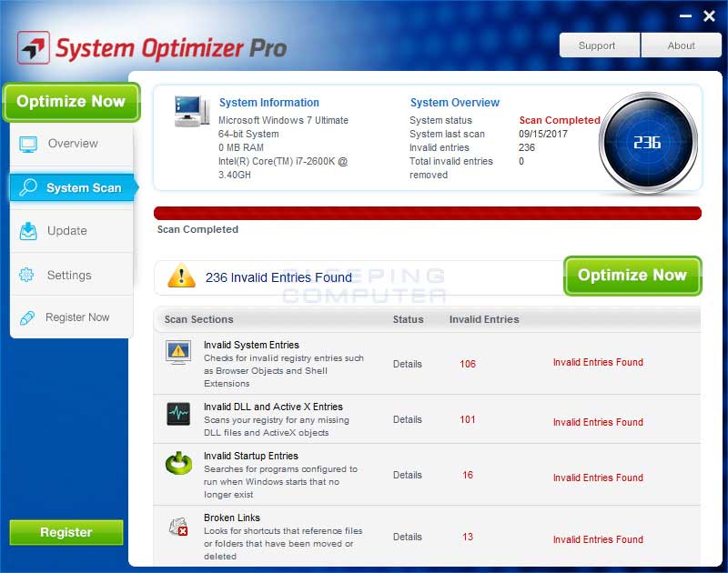This screenshot has width=728, height=573.
Task: Click the sidebar Optimize Now button
Action: [x=71, y=102]
